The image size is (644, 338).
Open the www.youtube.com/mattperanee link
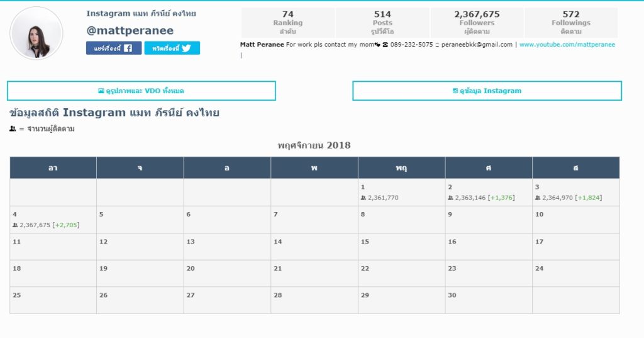click(x=567, y=45)
